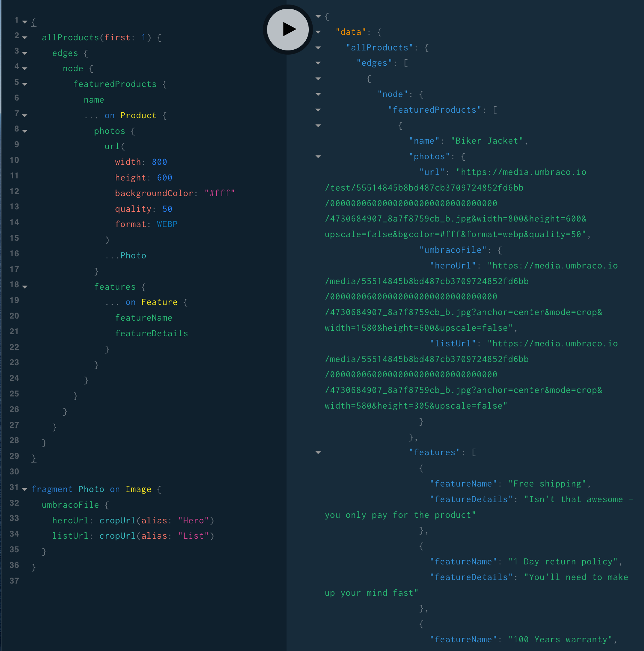The height and width of the screenshot is (651, 644).
Task: Click the format enum value WEBP
Action: coord(167,224)
